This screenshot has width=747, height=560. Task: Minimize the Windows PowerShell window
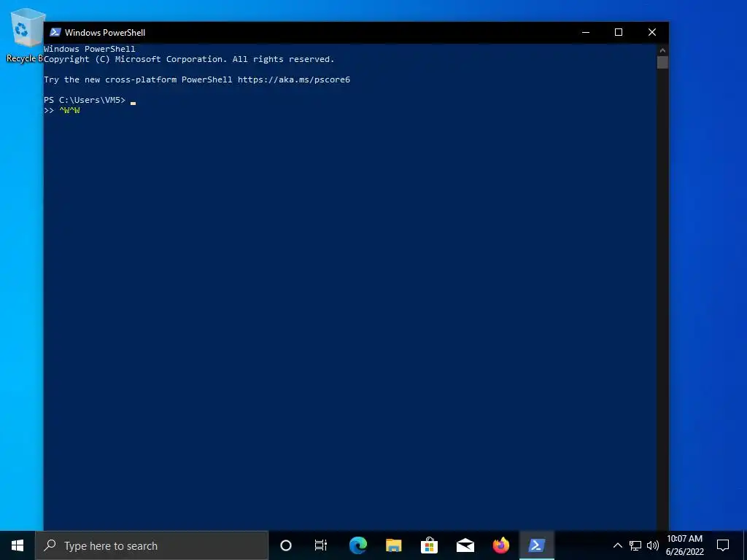(586, 32)
